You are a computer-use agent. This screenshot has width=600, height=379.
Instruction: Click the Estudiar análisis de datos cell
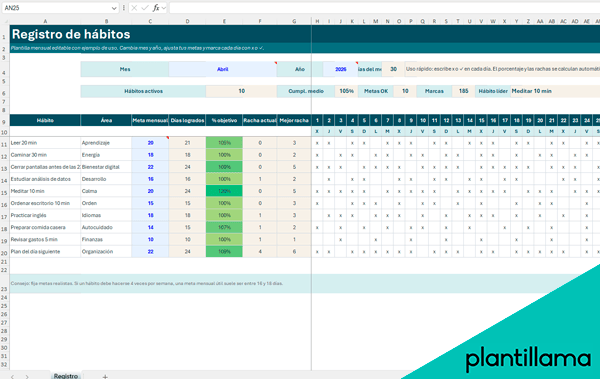pos(45,179)
